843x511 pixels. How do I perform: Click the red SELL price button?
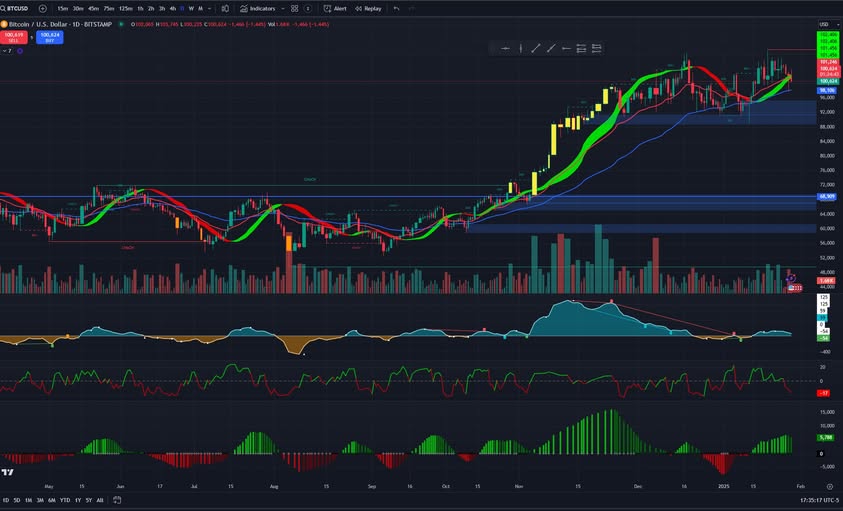pos(12,36)
